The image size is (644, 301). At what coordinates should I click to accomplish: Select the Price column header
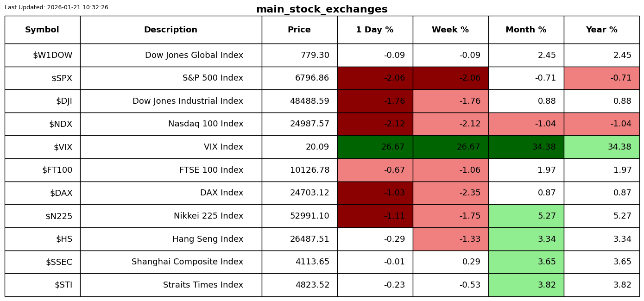coord(299,30)
